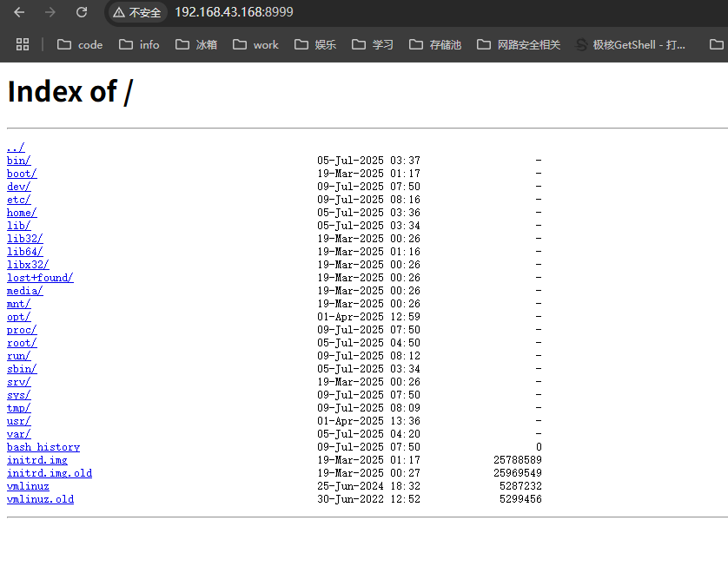
Task: Click the not-secure warning badge
Action: 137,12
